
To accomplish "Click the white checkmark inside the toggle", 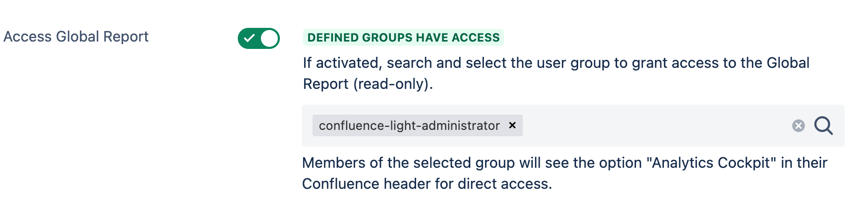I will tap(249, 38).
